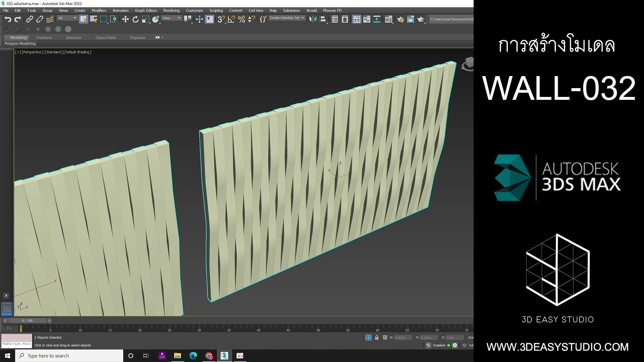This screenshot has width=644, height=362.
Task: Click the teapot Render Production icon
Action: 421,19
